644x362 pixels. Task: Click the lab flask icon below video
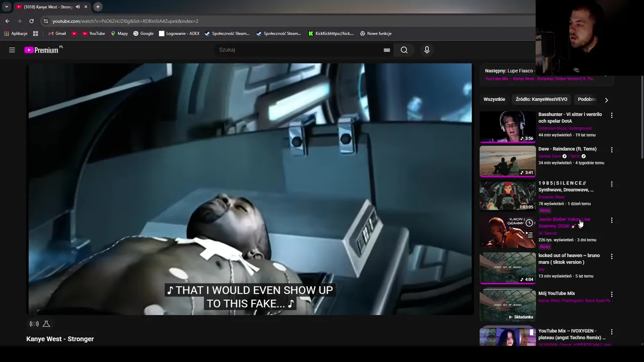tap(46, 324)
